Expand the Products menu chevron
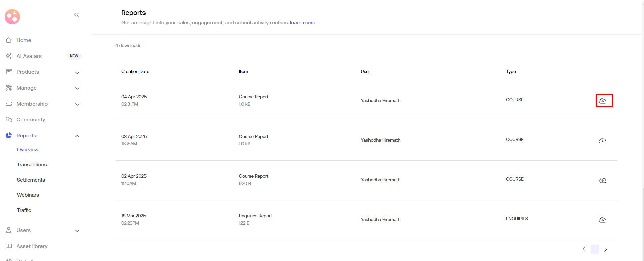Image resolution: width=644 pixels, height=261 pixels. [x=77, y=73]
